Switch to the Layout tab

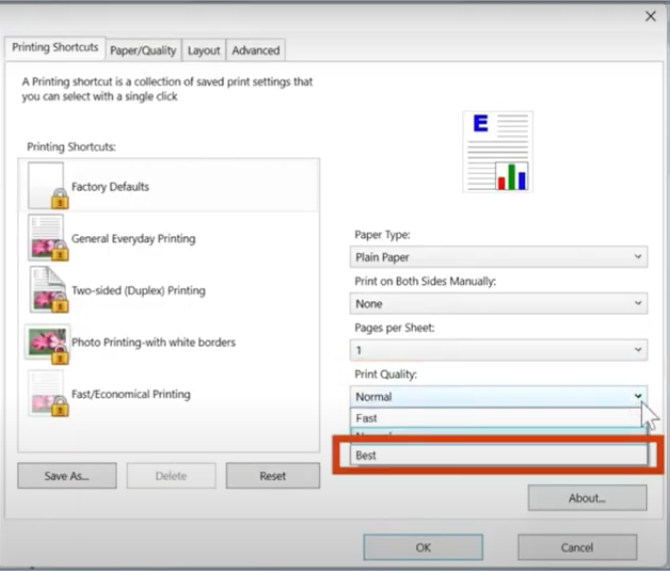click(x=204, y=50)
